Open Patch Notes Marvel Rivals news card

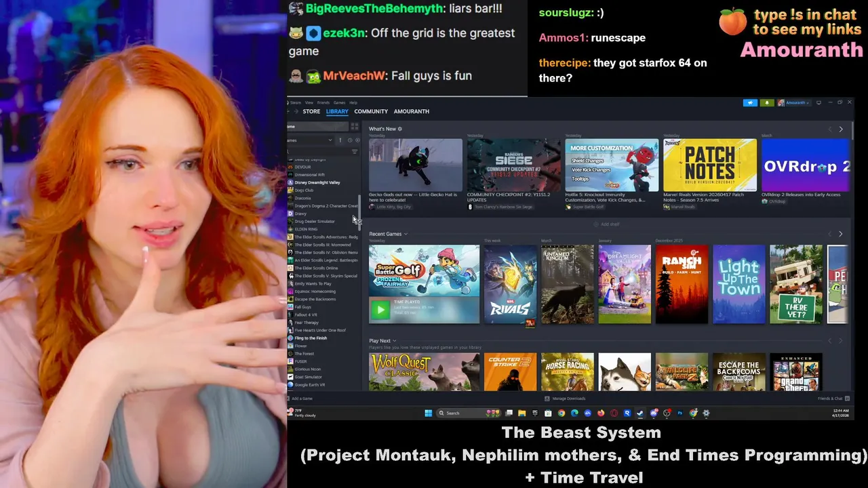[x=710, y=165]
